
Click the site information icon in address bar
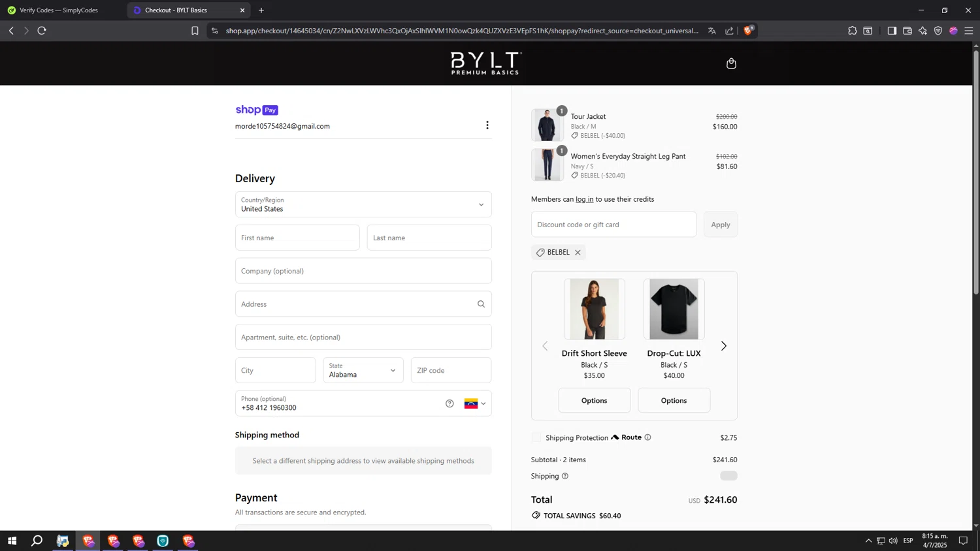pyautogui.click(x=214, y=31)
